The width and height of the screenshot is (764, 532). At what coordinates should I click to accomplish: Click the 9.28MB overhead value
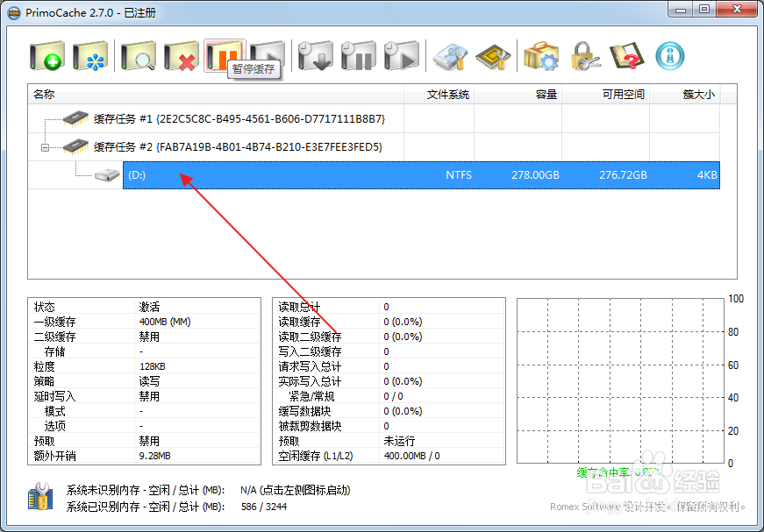click(154, 456)
